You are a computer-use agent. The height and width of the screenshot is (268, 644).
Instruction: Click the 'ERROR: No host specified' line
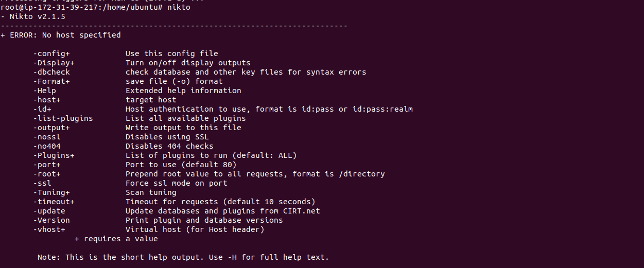point(61,35)
